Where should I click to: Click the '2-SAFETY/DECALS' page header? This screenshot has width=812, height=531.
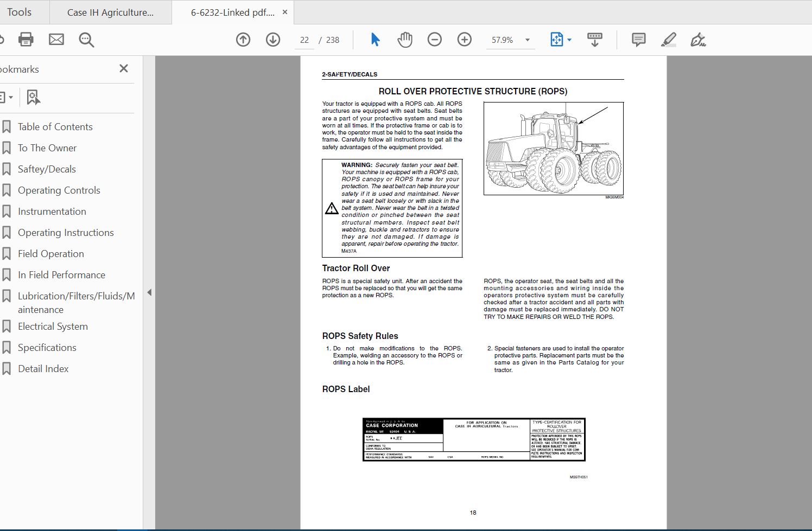point(350,74)
